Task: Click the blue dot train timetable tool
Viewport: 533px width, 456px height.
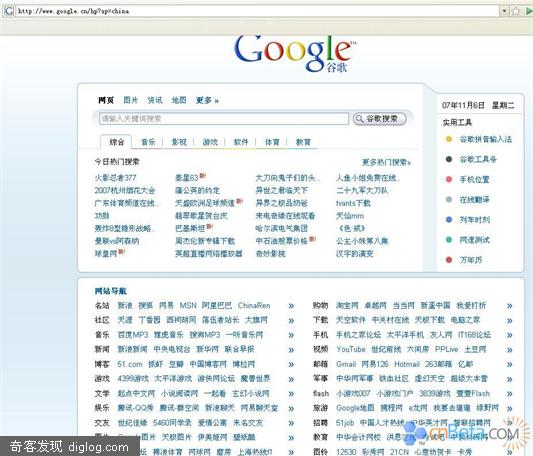Action: (449, 220)
